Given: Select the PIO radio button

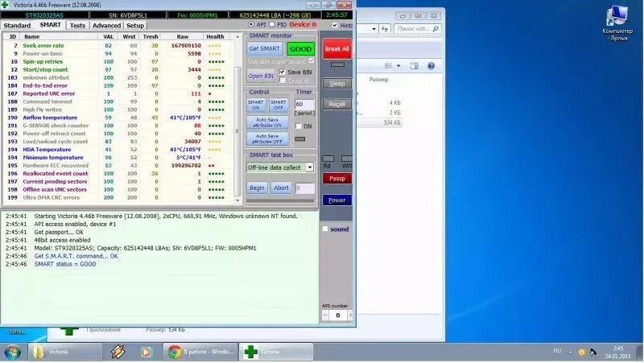Looking at the screenshot, I should (271, 25).
